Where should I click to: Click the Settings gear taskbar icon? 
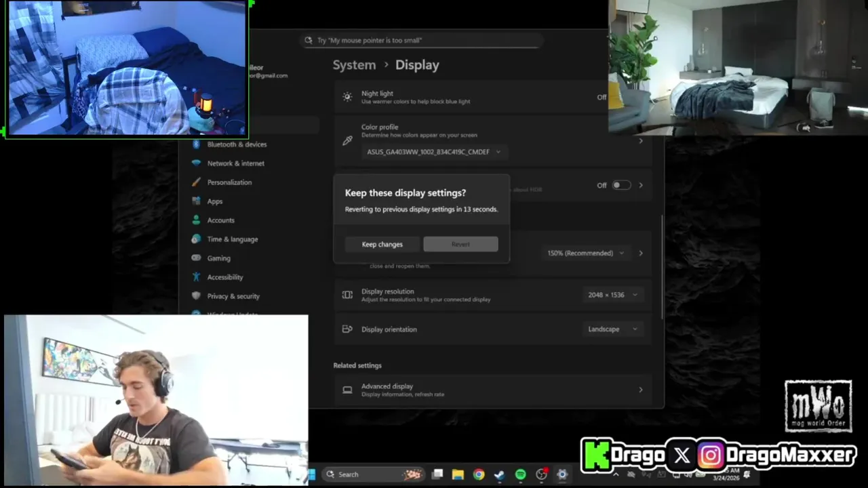click(x=562, y=474)
